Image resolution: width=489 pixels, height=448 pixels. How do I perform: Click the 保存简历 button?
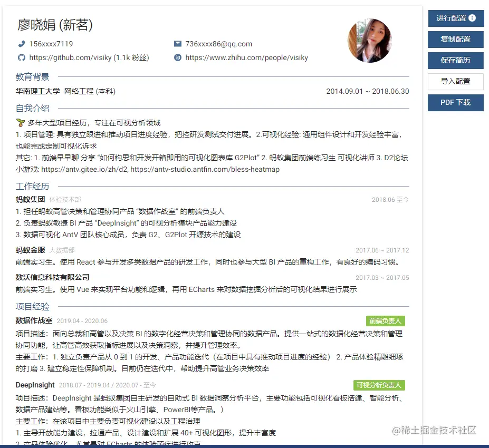pyautogui.click(x=455, y=61)
